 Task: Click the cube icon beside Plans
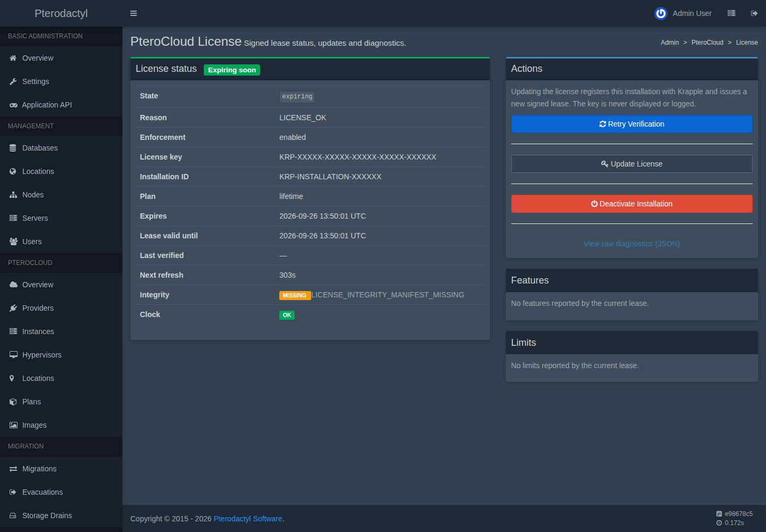13,402
